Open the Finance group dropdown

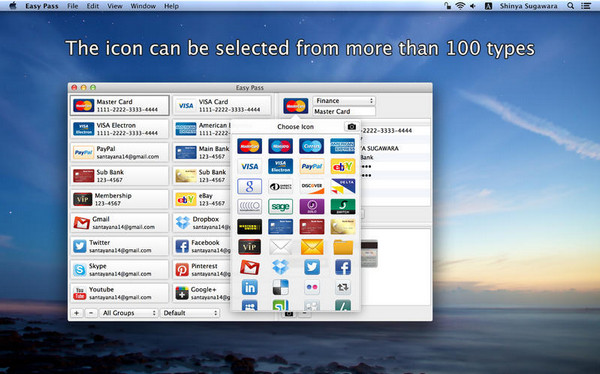[344, 101]
